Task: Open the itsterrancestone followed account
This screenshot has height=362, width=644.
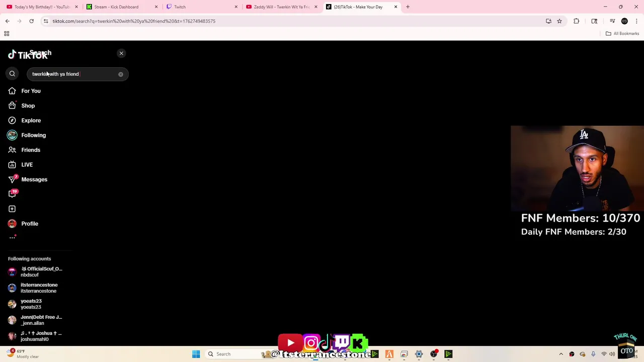Action: [x=33, y=288]
